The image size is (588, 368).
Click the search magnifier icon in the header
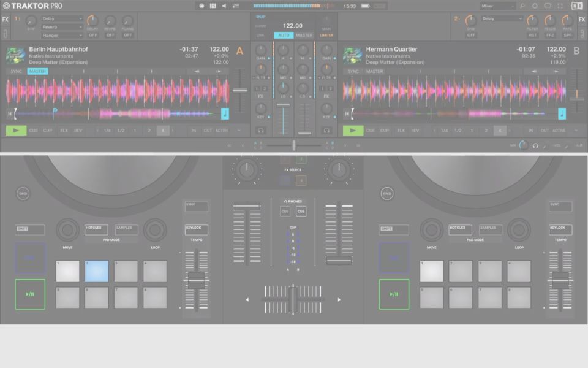point(522,6)
